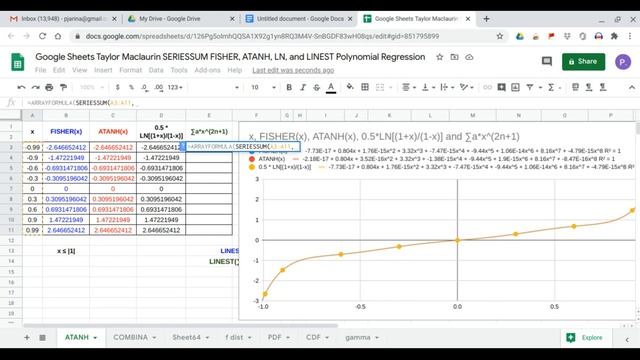Format as percent icon
This screenshot has height=360, width=640.
pos(131,87)
